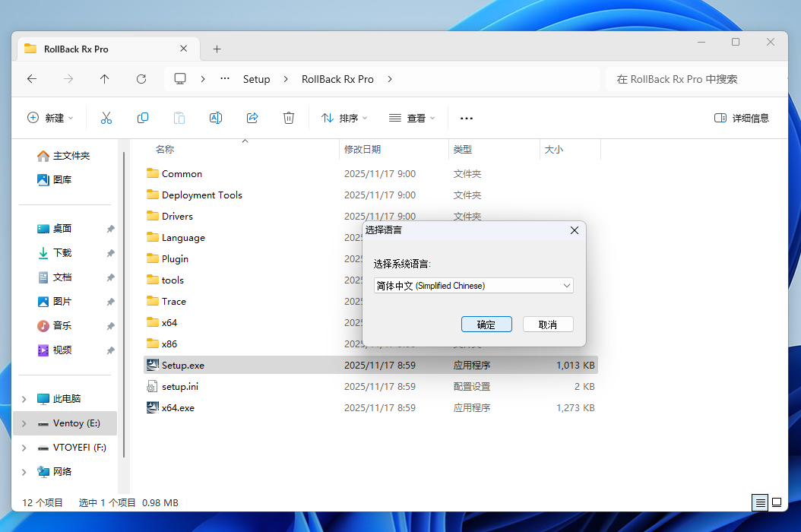Go back to previous folder
The width and height of the screenshot is (801, 532).
click(32, 79)
